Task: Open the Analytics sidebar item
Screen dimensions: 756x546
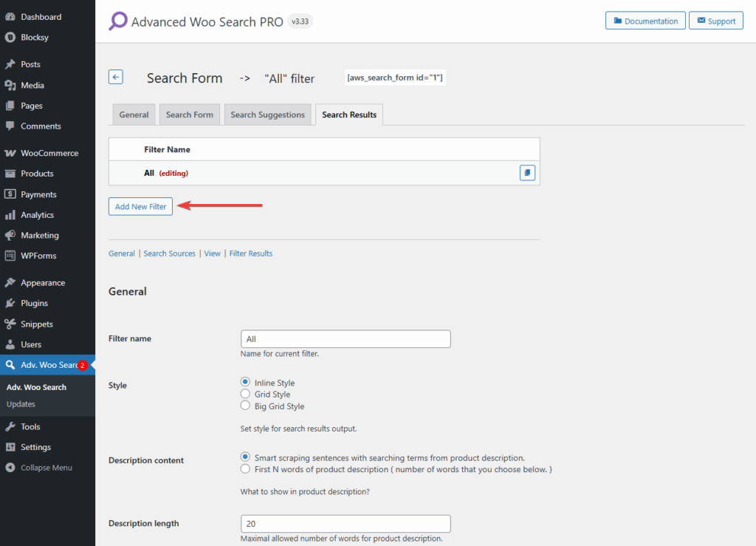Action: pyautogui.click(x=38, y=214)
